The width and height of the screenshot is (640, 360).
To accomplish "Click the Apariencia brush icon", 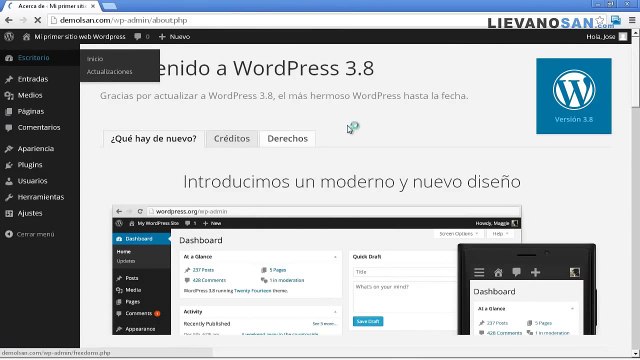I will click(9, 149).
